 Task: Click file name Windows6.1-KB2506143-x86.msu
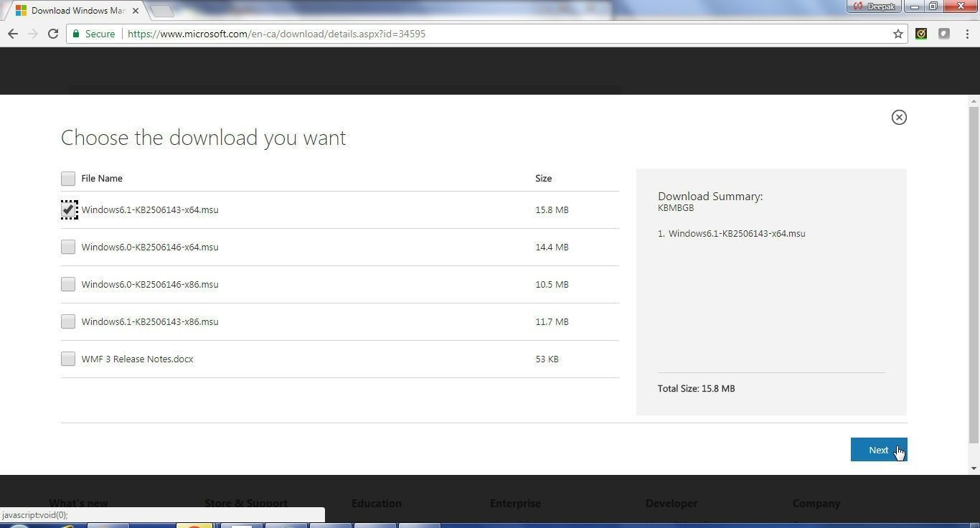tap(150, 321)
